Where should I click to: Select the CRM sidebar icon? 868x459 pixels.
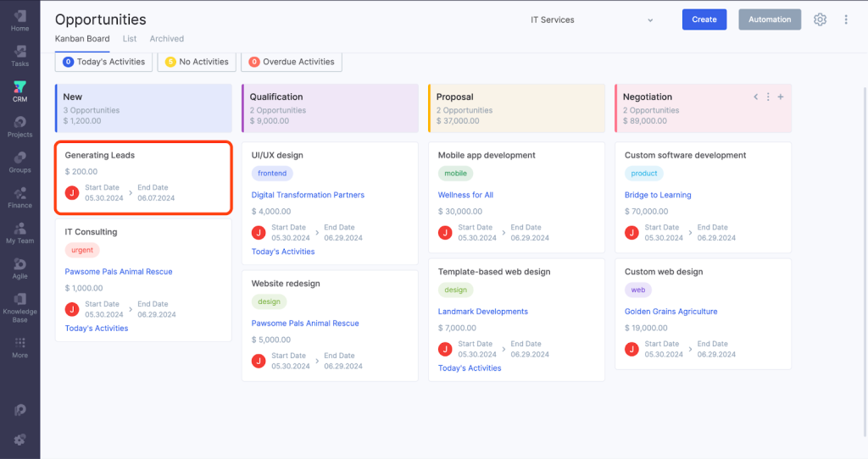point(19,91)
